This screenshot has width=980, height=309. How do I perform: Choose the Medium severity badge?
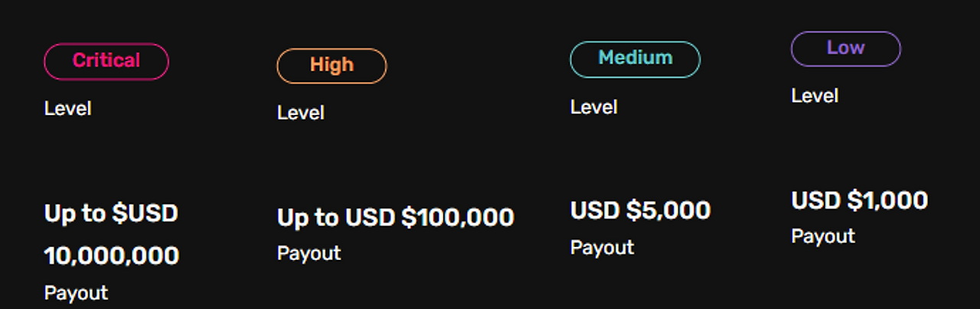pos(635,60)
